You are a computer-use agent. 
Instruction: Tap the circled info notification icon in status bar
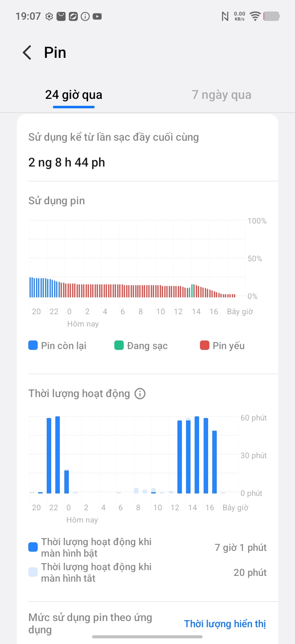[x=85, y=16]
